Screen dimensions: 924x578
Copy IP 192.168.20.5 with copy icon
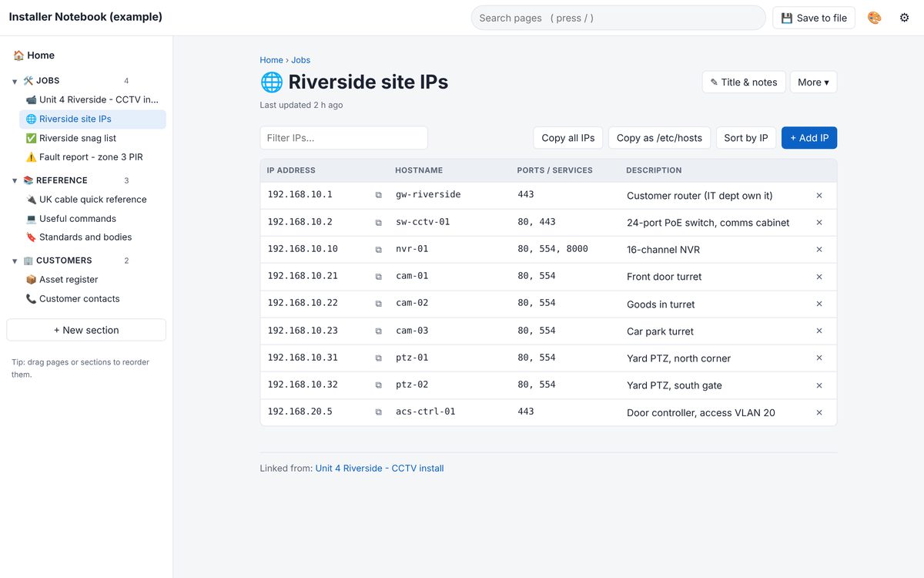point(378,412)
